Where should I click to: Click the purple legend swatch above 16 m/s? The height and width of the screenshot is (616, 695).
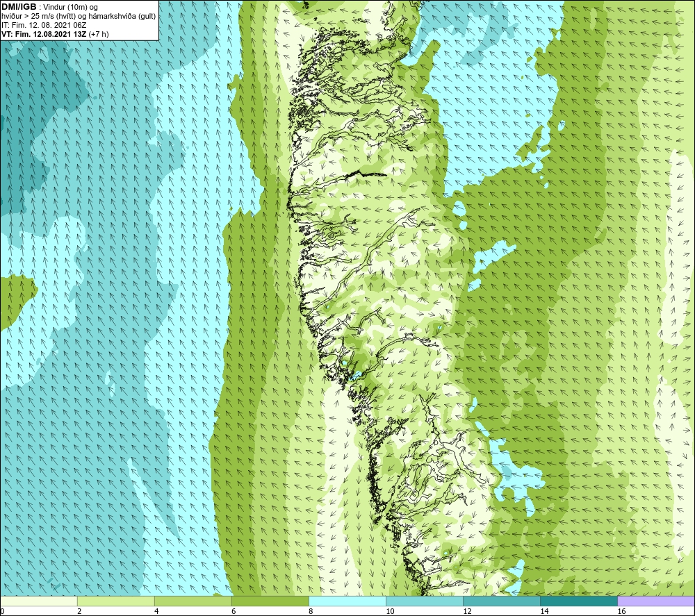pyautogui.click(x=656, y=601)
